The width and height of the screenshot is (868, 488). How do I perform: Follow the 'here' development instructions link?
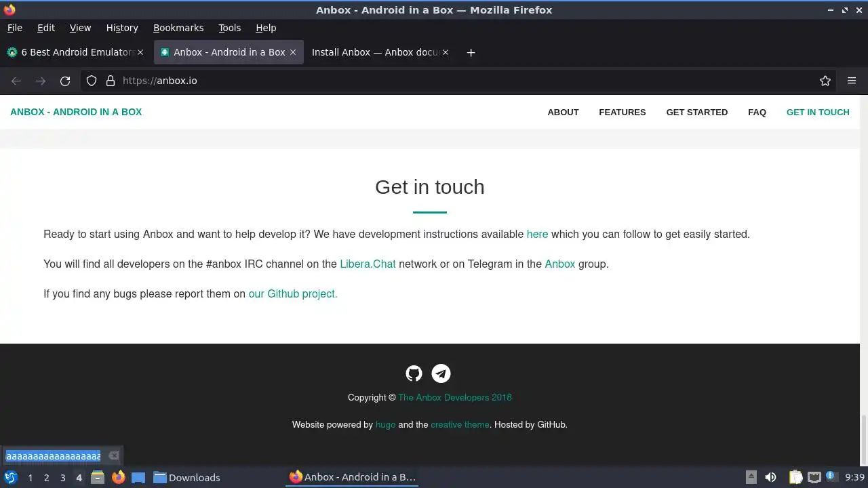pyautogui.click(x=537, y=235)
